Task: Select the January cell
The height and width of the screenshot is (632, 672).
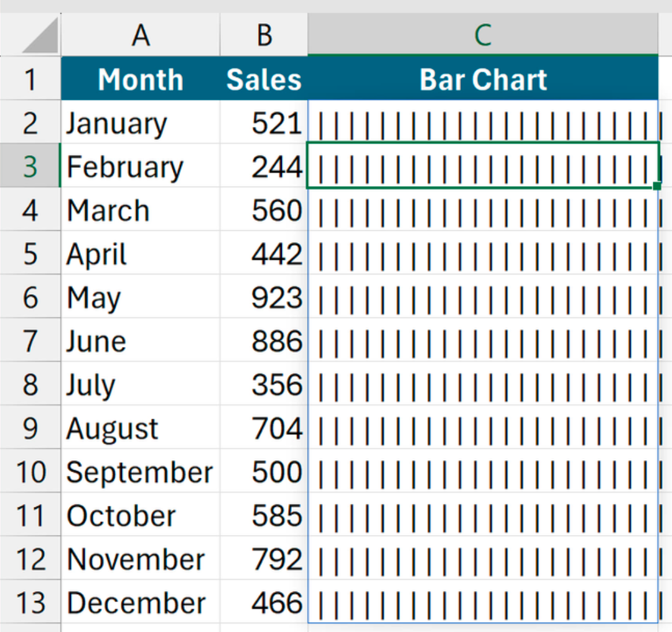Action: click(x=141, y=123)
